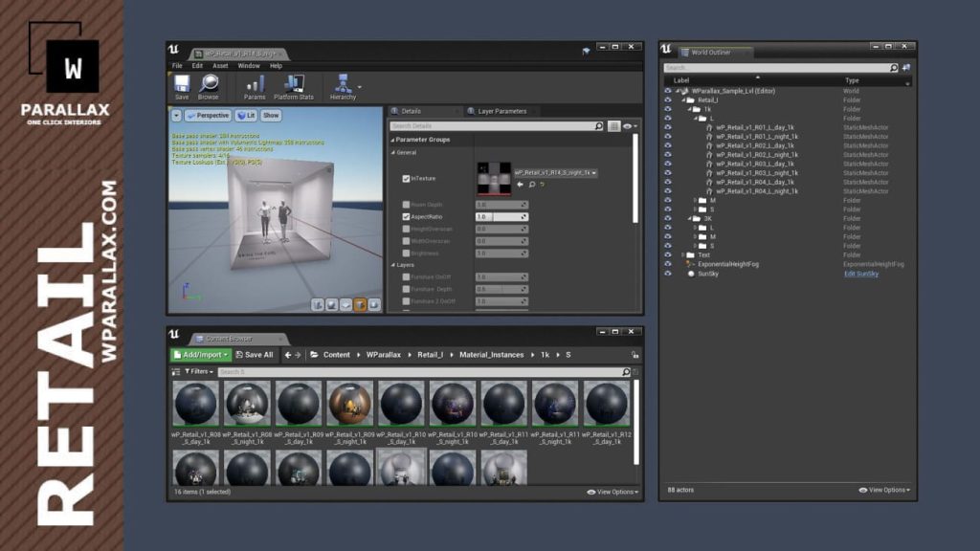This screenshot has width=980, height=551.
Task: Click the Content folder path picker icon
Action: [314, 355]
